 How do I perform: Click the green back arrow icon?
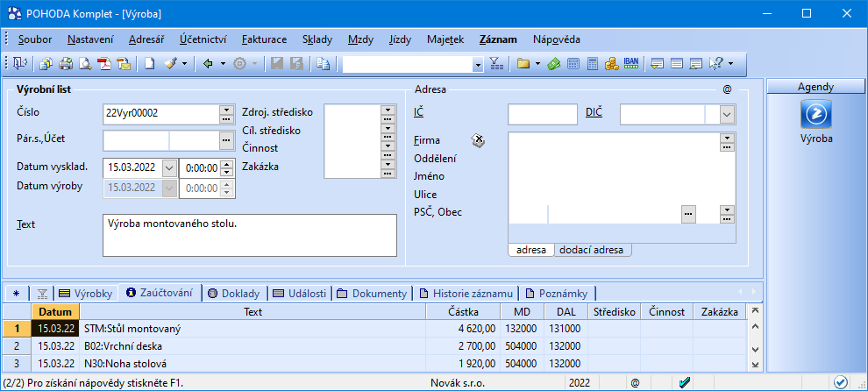pos(209,64)
